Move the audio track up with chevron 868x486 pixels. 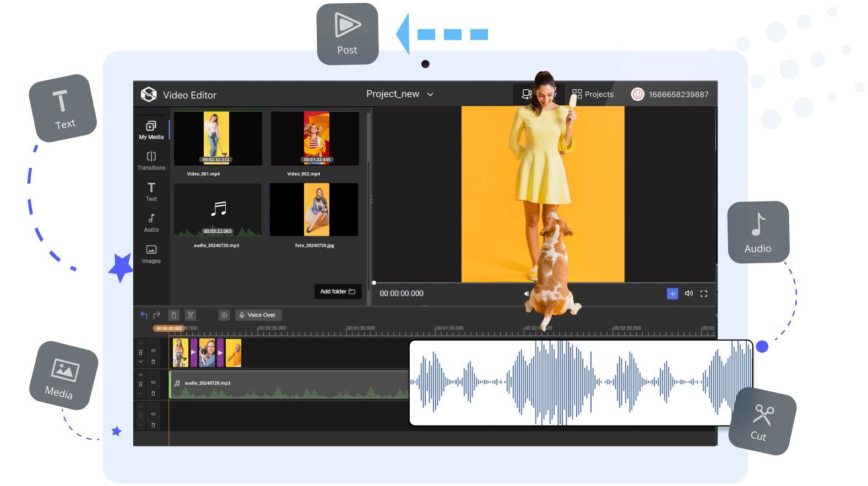(140, 375)
